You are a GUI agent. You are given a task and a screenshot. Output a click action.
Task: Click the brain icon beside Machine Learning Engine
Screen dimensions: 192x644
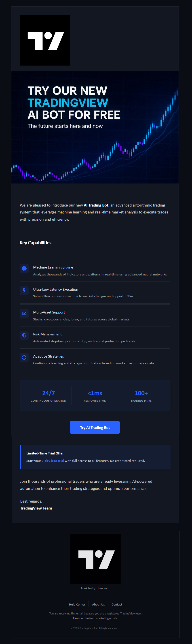(x=24, y=268)
